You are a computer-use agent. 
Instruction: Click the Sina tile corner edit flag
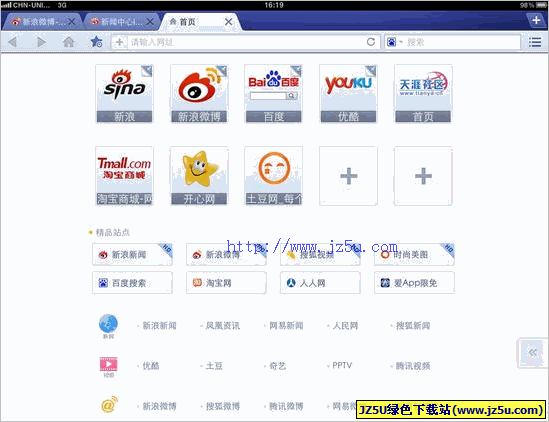click(147, 71)
